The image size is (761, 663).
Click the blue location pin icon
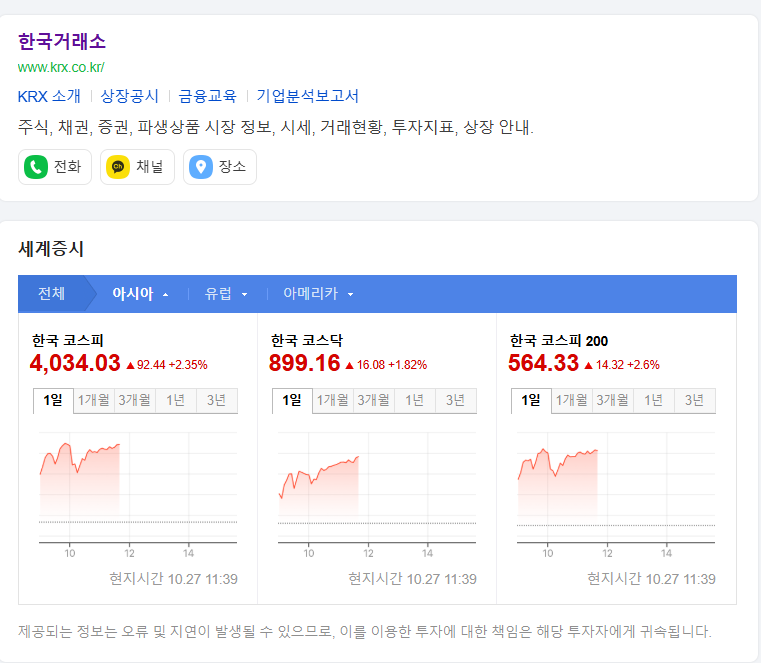(x=200, y=167)
